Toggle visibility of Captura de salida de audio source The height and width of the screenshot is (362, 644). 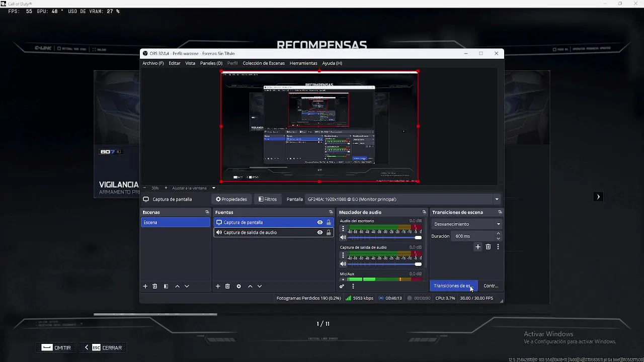tap(320, 232)
